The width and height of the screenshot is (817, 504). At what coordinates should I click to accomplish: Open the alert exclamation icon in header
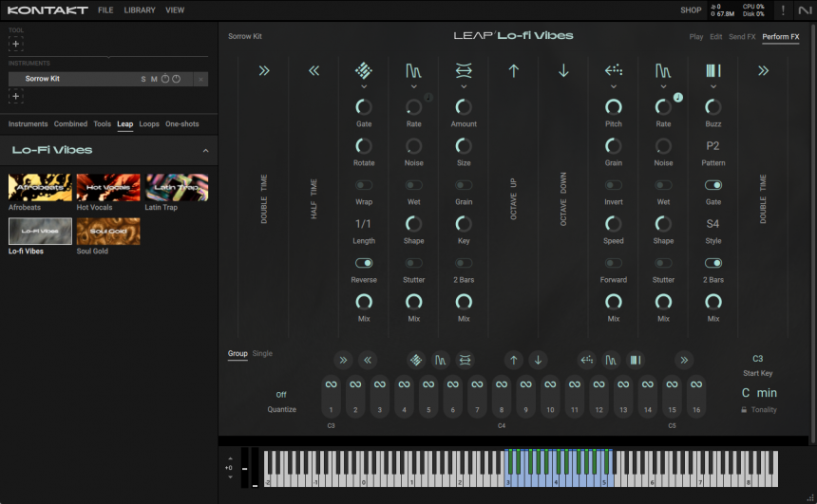pos(783,9)
